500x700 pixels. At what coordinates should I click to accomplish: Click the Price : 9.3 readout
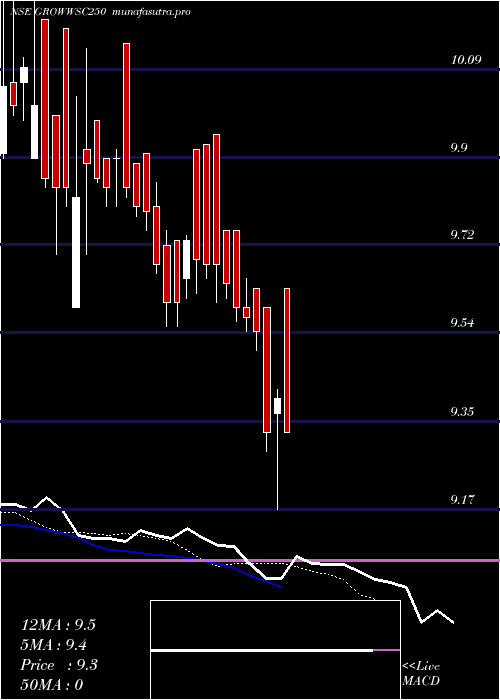click(59, 665)
